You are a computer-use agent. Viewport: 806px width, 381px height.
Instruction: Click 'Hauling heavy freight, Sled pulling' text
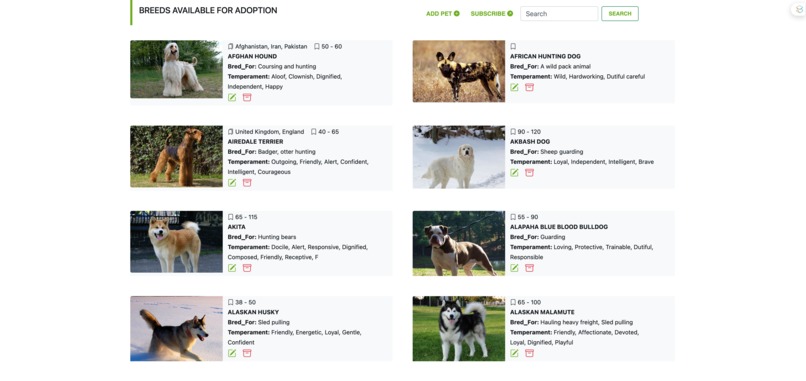587,322
